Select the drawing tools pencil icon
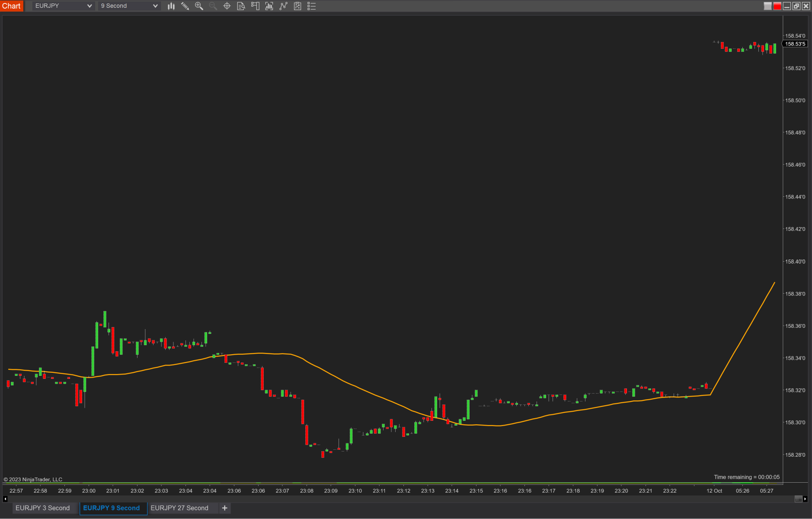812x519 pixels. 185,6
